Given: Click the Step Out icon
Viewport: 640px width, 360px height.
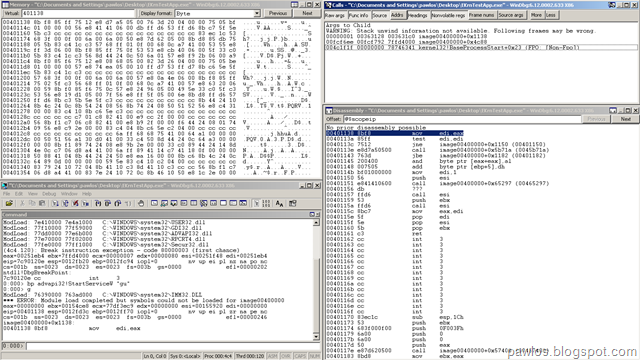Looking at the screenshot, I should click(x=118, y=203).
